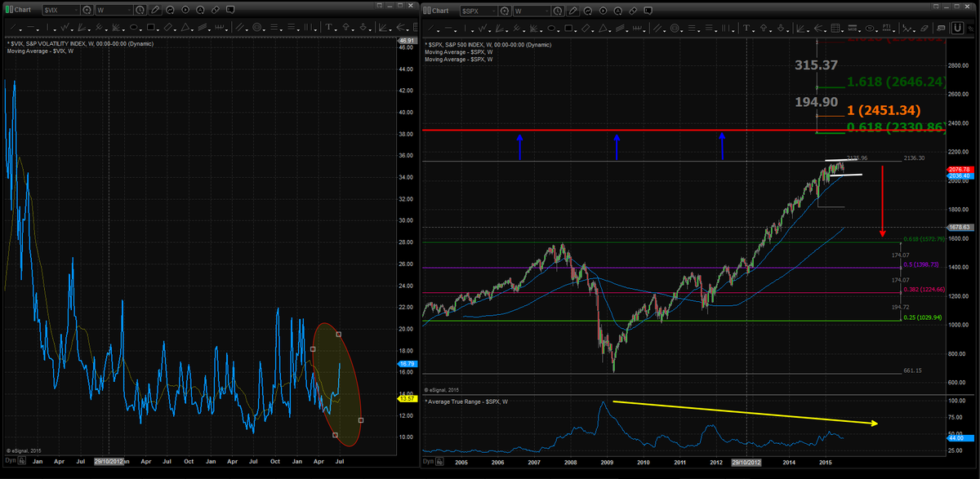
Task: Click the 0.5 retracement level label
Action: pos(922,266)
